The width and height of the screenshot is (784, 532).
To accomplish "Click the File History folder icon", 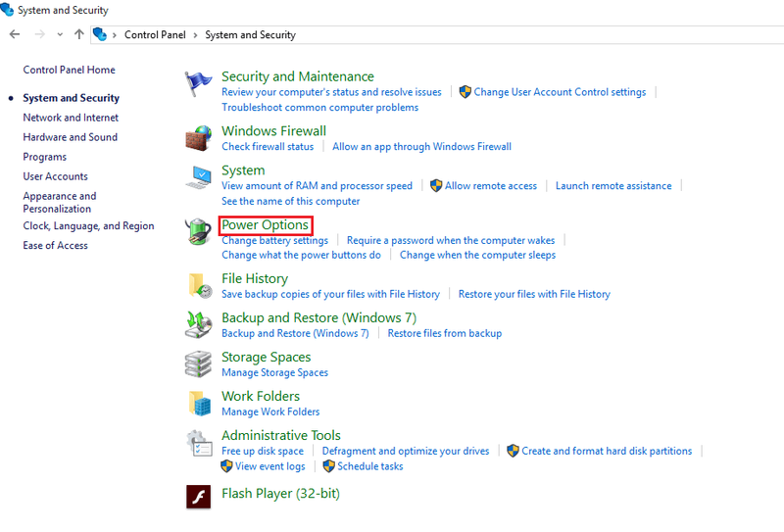I will [200, 285].
